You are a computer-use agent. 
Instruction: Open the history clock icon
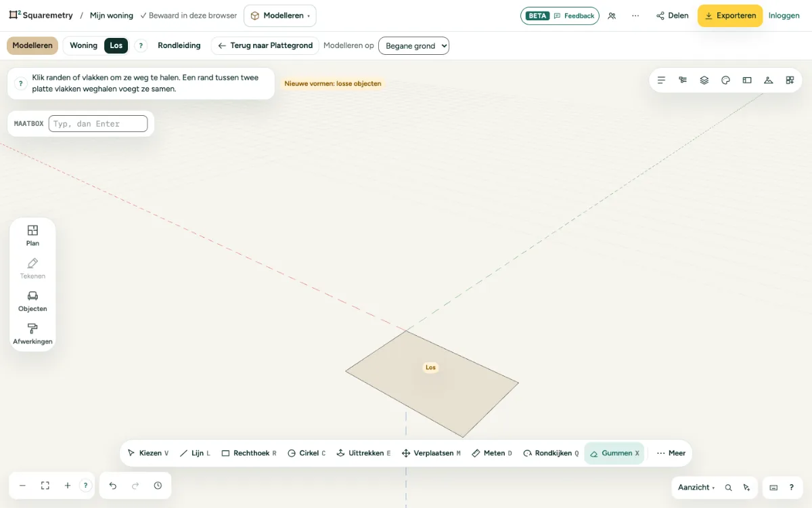coord(158,486)
